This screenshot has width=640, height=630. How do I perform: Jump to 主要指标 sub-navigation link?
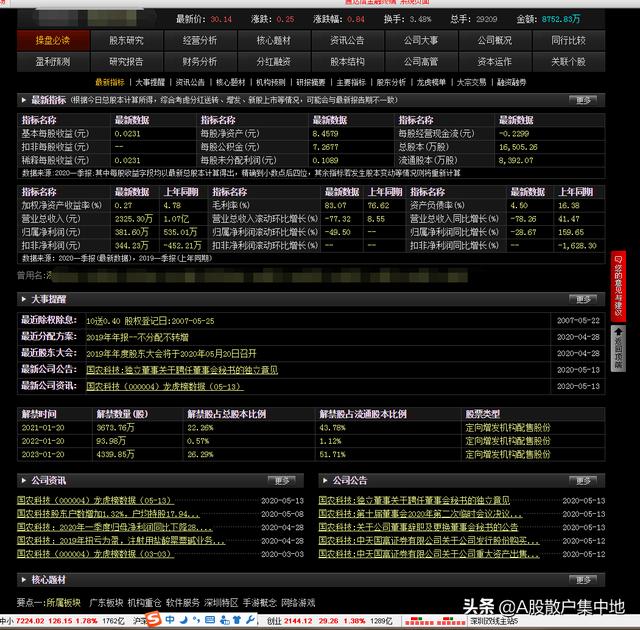(x=351, y=82)
